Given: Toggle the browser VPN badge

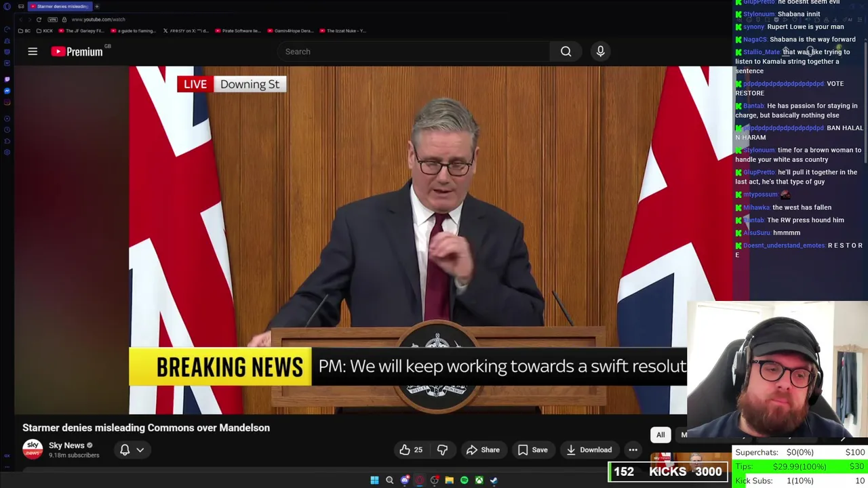Looking at the screenshot, I should 52,20.
